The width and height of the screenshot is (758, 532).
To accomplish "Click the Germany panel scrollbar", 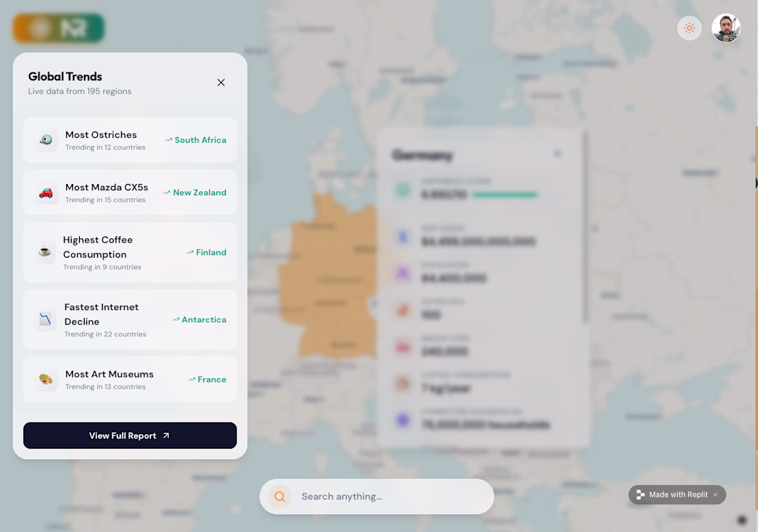I will (586, 226).
